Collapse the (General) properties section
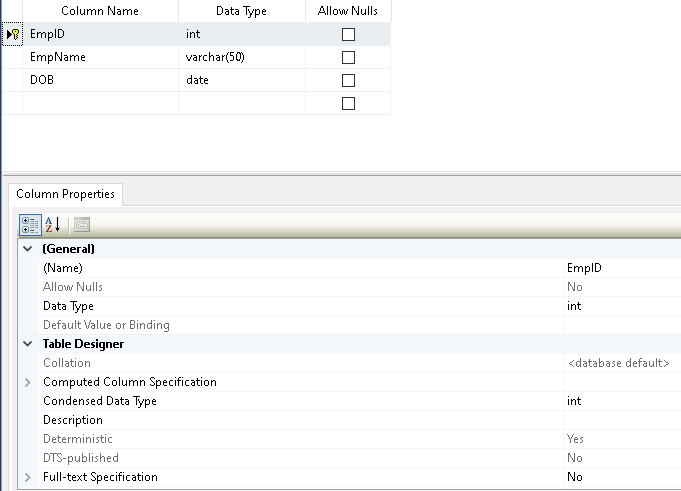681x491 pixels. tap(28, 249)
